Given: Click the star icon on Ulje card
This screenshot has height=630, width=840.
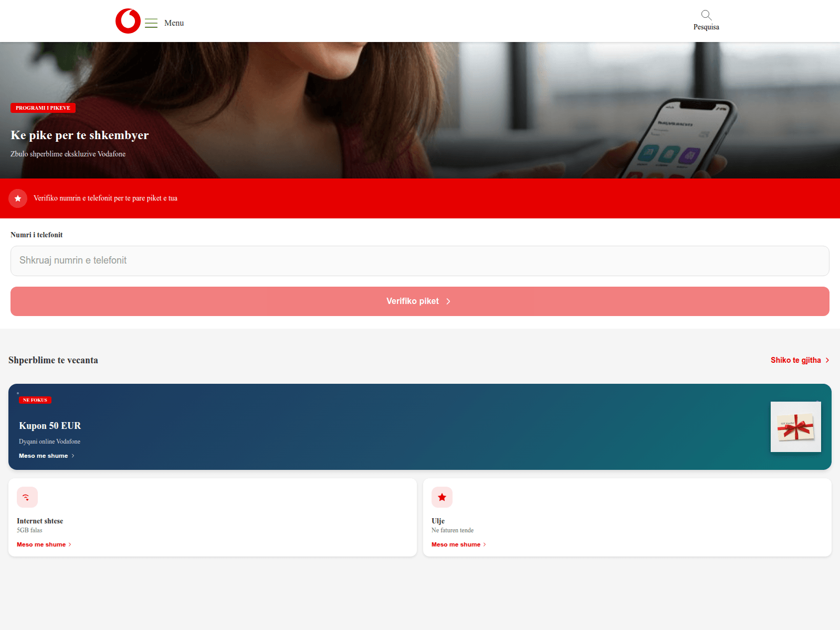Looking at the screenshot, I should coord(442,497).
